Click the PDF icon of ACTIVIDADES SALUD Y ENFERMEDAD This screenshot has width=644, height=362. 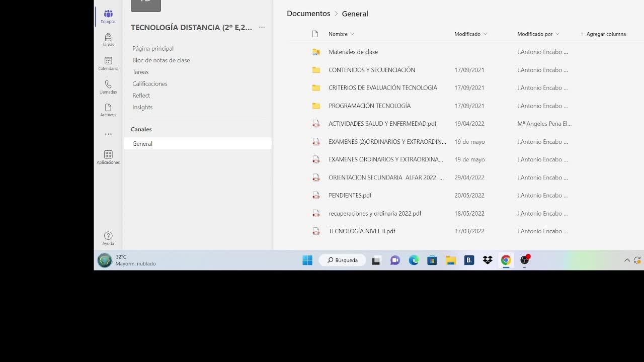click(x=316, y=124)
